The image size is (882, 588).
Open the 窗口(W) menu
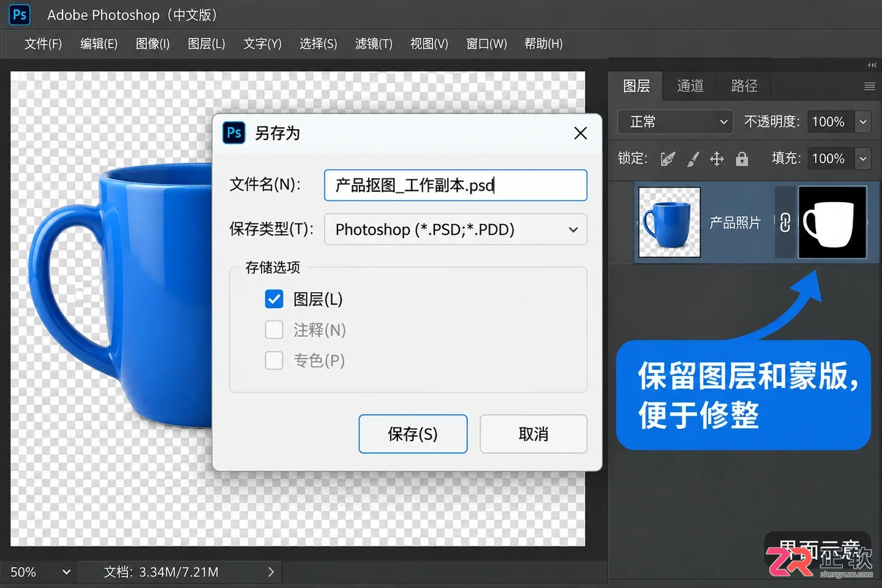486,43
